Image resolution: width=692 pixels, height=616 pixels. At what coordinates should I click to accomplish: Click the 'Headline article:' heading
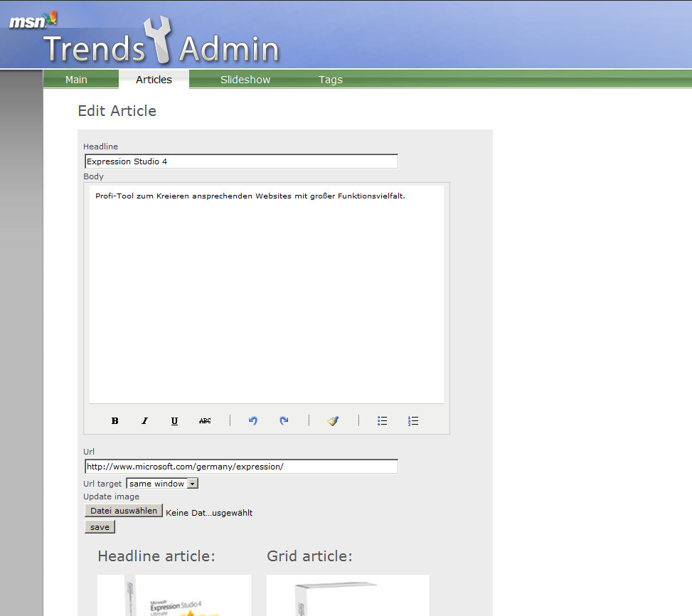pos(156,556)
